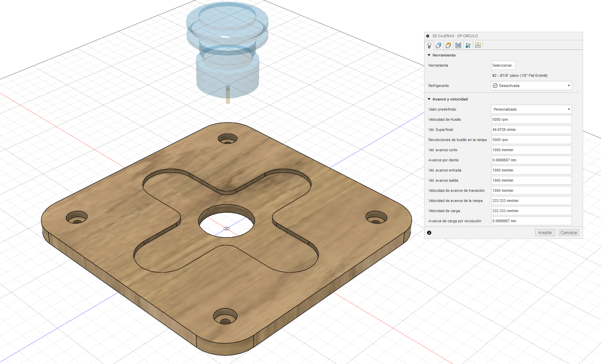Image resolution: width=601 pixels, height=364 pixels.
Task: Switch to the Passes tab icon
Action: click(x=458, y=45)
